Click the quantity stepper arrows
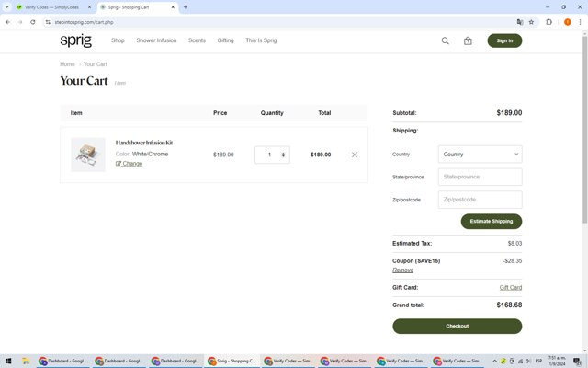The width and height of the screenshot is (588, 368). pyautogui.click(x=283, y=155)
